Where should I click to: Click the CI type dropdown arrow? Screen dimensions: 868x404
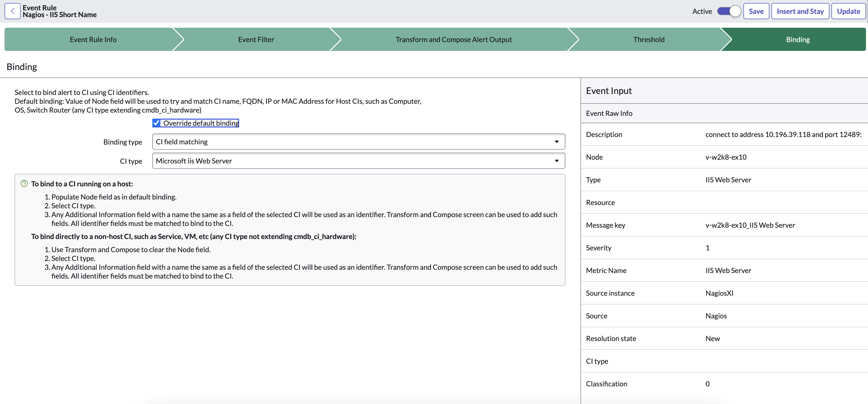pyautogui.click(x=557, y=161)
